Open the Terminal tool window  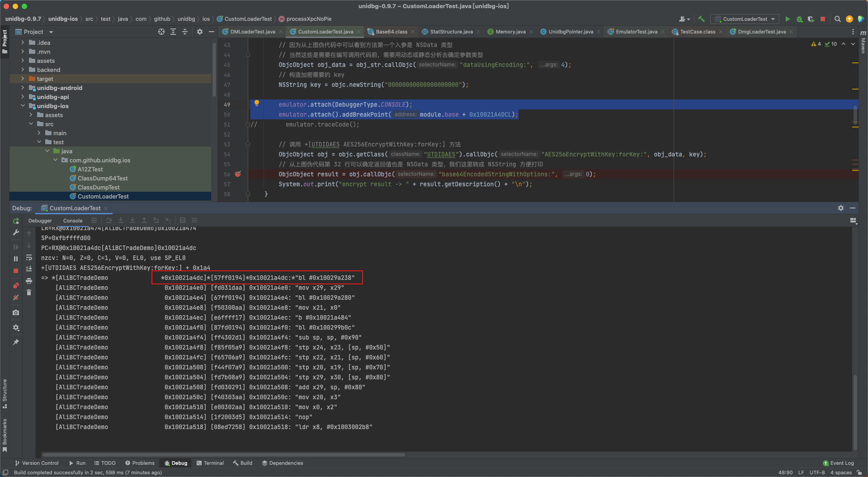210,463
